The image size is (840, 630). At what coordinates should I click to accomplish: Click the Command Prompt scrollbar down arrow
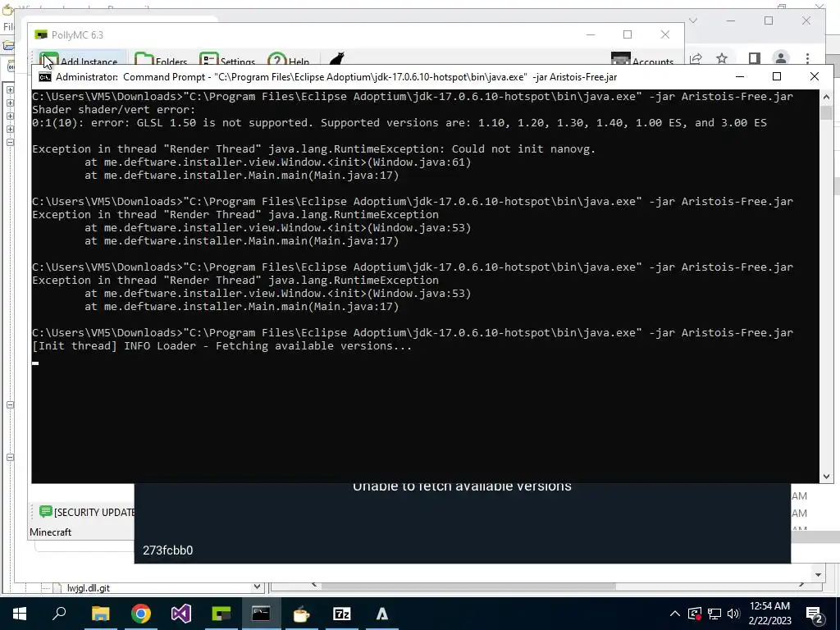(x=825, y=477)
